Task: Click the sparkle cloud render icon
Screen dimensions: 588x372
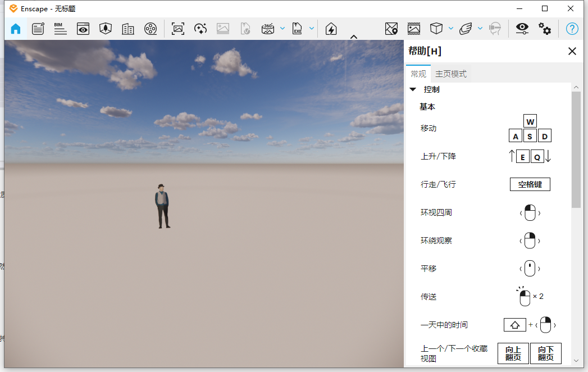Action: coord(200,29)
